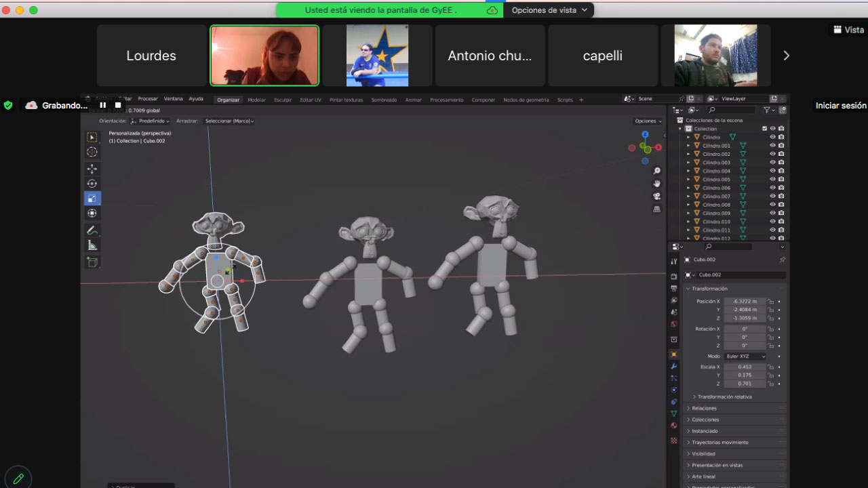Open the orange Object properties tab
Viewport: 868px width, 488px height.
tap(673, 354)
